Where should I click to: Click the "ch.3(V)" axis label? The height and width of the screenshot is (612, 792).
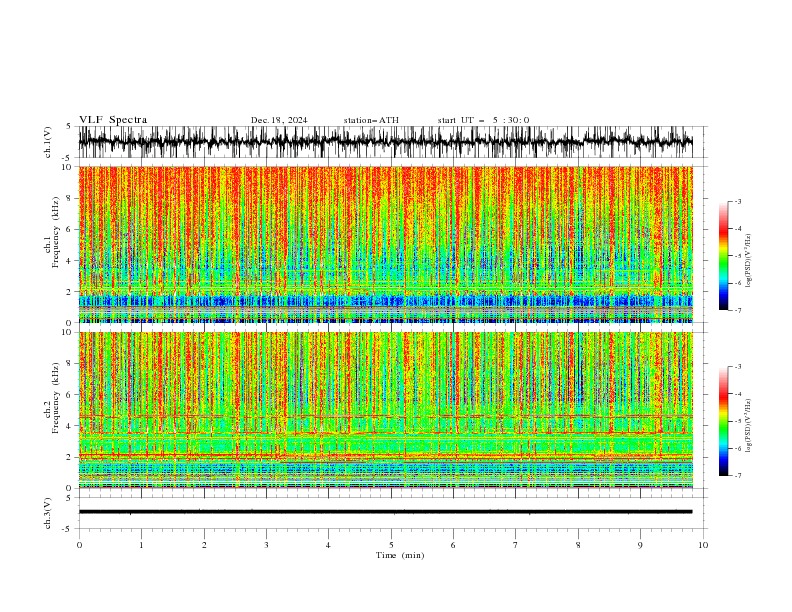coord(48,514)
